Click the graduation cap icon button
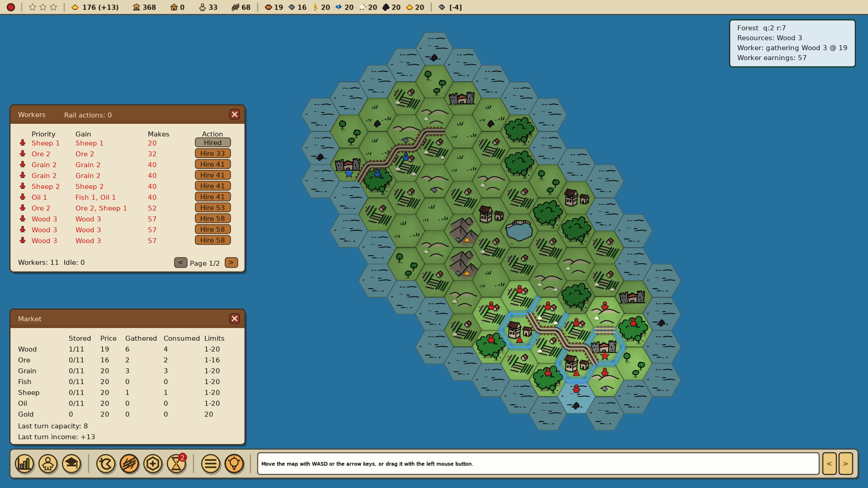This screenshot has width=868, height=488. click(71, 464)
